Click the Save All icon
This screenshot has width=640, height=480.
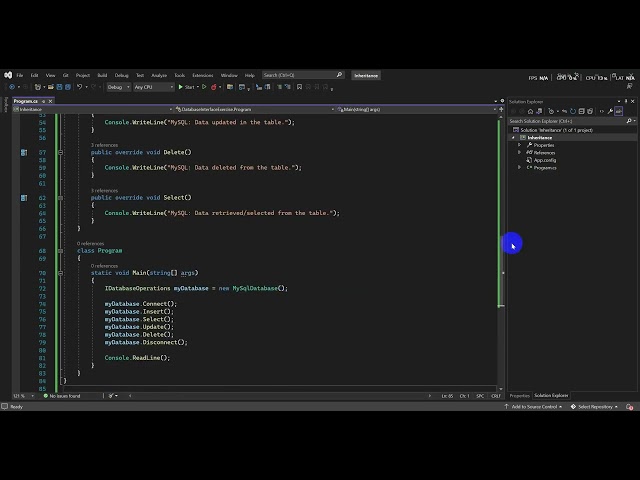(68, 87)
